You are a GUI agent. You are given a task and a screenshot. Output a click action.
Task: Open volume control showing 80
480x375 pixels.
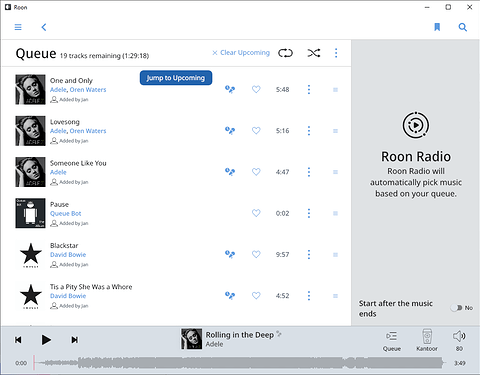(459, 340)
